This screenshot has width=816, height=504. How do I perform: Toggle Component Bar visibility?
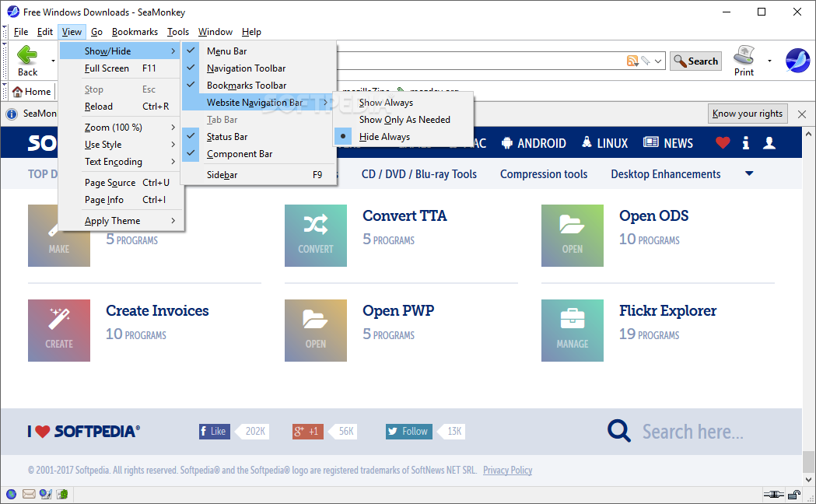pyautogui.click(x=258, y=154)
